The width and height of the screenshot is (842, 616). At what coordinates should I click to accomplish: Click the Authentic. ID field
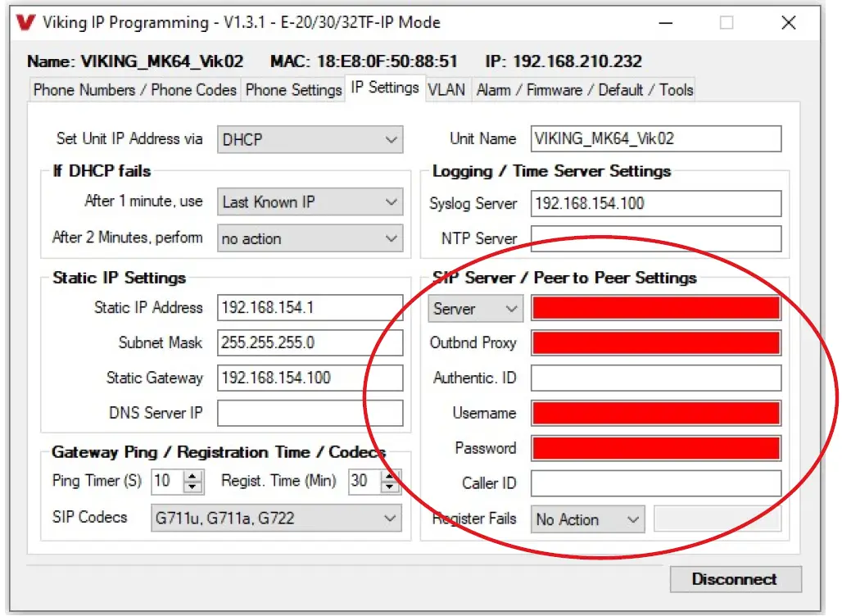pos(656,378)
